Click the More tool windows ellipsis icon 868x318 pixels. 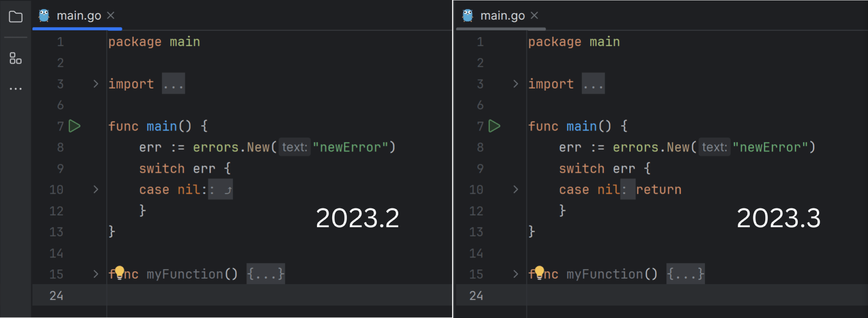click(x=15, y=89)
